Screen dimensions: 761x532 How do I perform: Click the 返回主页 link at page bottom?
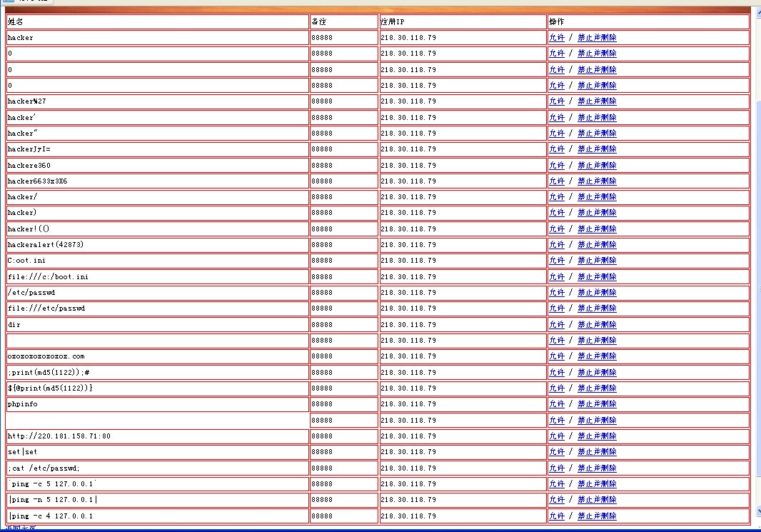(x=21, y=528)
